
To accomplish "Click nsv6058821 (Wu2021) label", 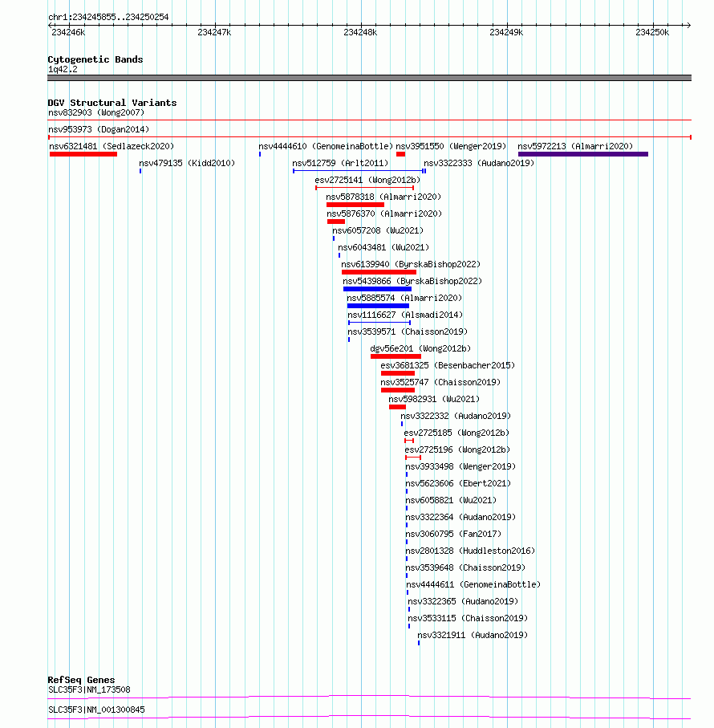I will click(451, 501).
